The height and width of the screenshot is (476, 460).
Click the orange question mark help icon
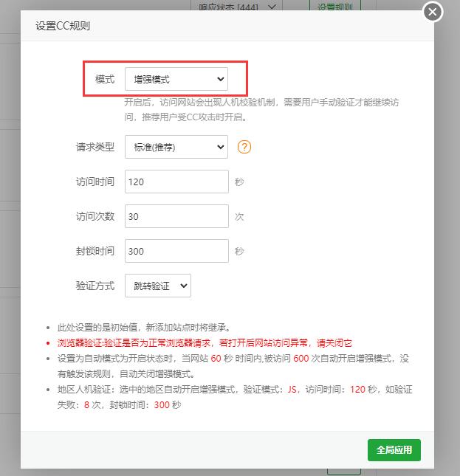tap(244, 147)
